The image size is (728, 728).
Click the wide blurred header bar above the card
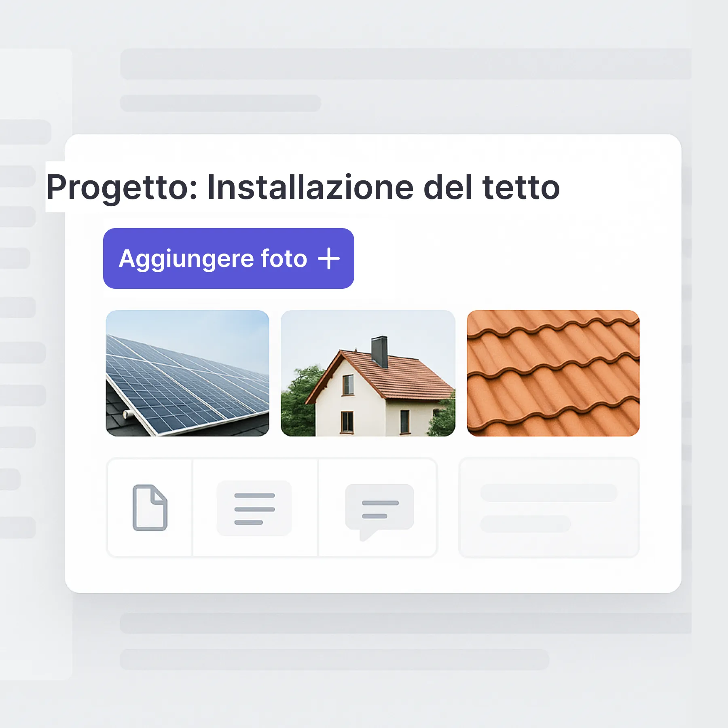coord(406,64)
